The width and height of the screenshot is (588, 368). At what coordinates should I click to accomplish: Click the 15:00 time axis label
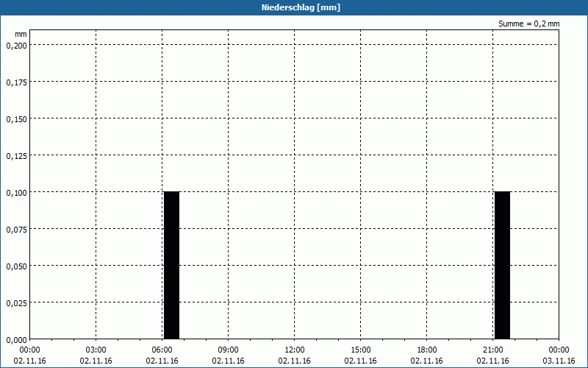pyautogui.click(x=361, y=350)
